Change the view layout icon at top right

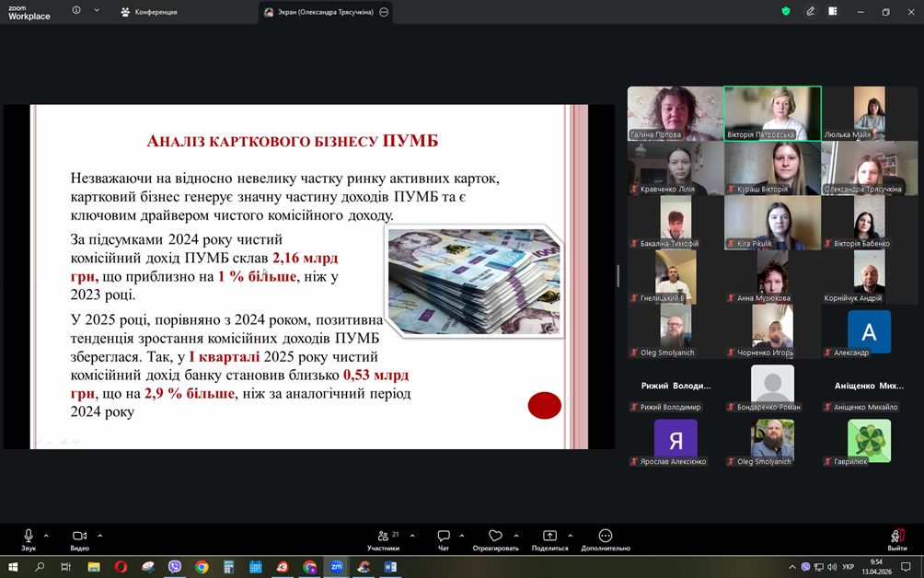pyautogui.click(x=833, y=11)
